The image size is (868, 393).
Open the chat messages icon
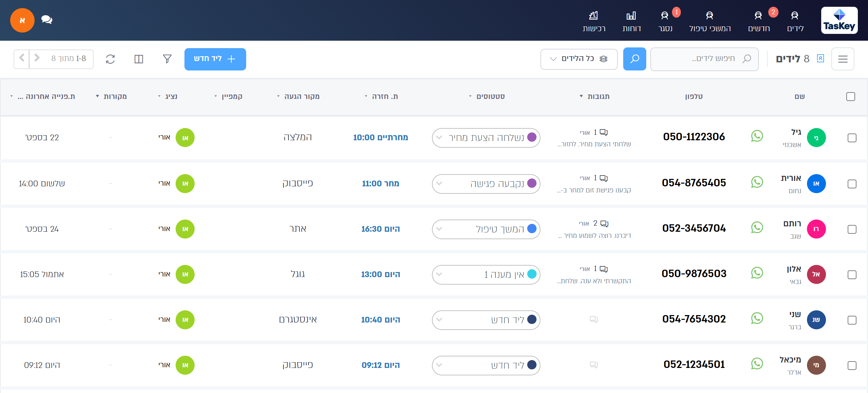(46, 20)
